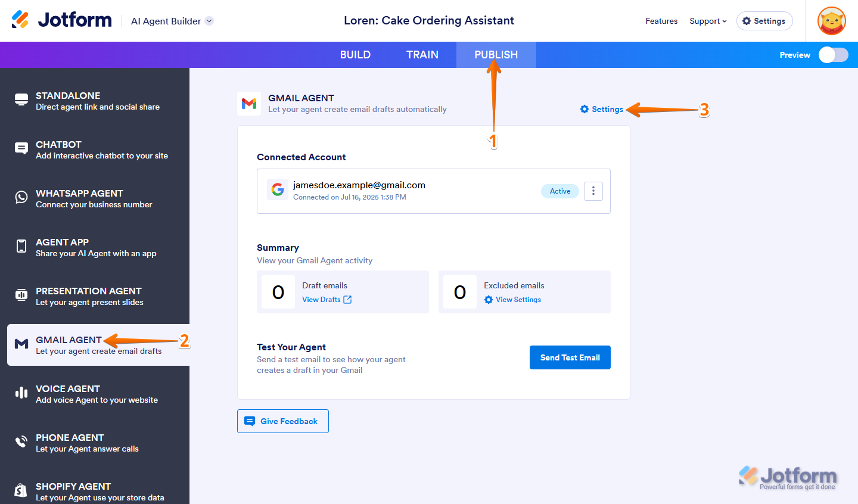Click the Agent App phone icon

[x=21, y=246]
